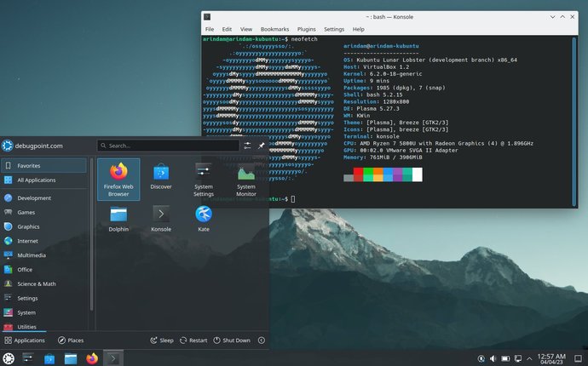Open System Settings from the taskbar
Screen dimensions: 588x366
28,358
